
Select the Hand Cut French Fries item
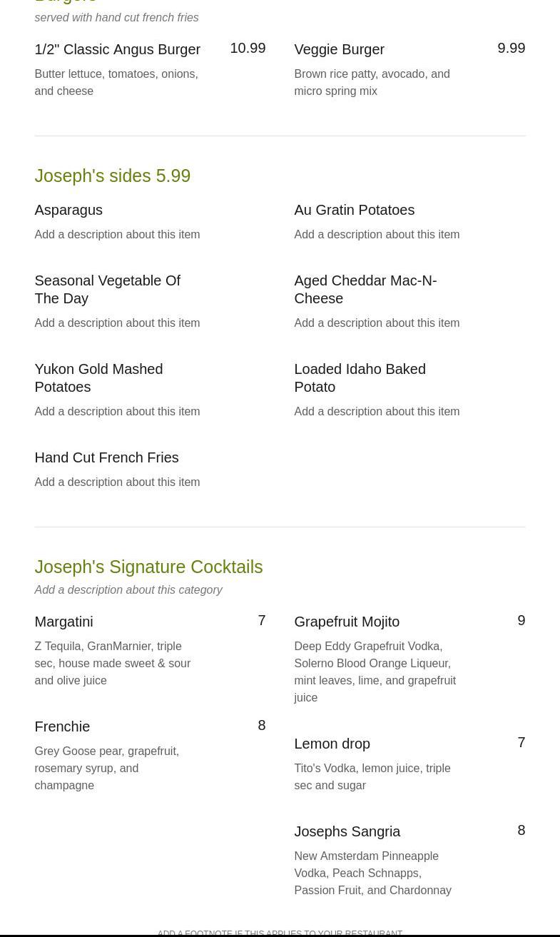coord(106,457)
